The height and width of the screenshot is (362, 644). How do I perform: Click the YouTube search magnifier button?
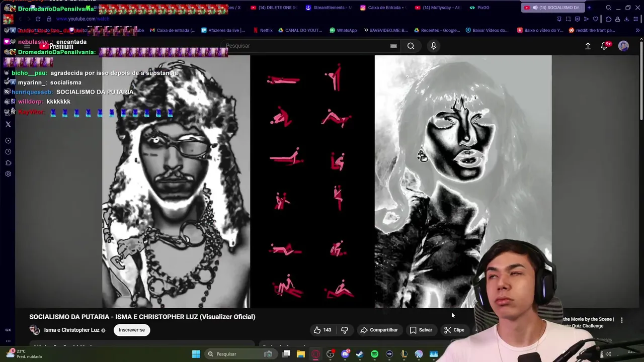(411, 46)
